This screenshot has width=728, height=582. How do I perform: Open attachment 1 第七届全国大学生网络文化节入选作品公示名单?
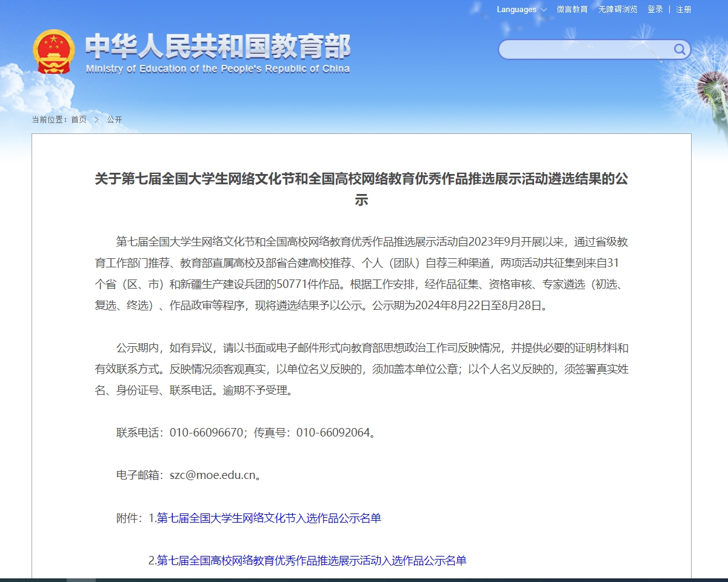[269, 518]
